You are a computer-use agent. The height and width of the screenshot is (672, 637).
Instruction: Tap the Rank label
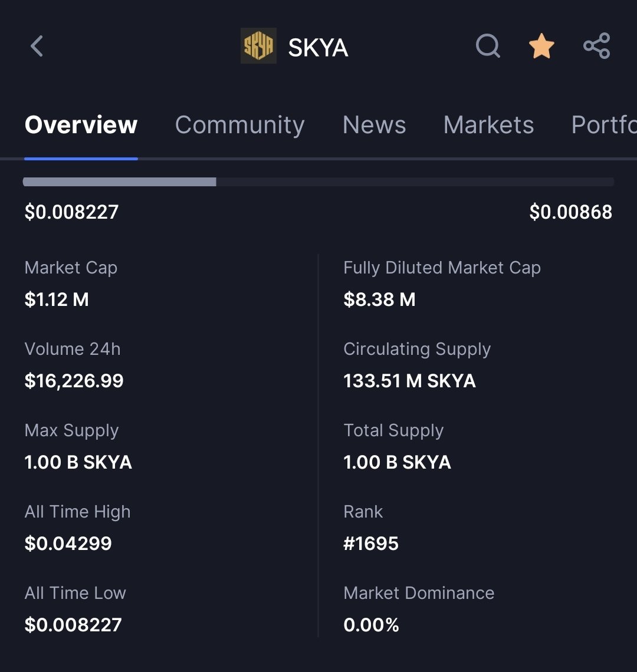pos(363,512)
